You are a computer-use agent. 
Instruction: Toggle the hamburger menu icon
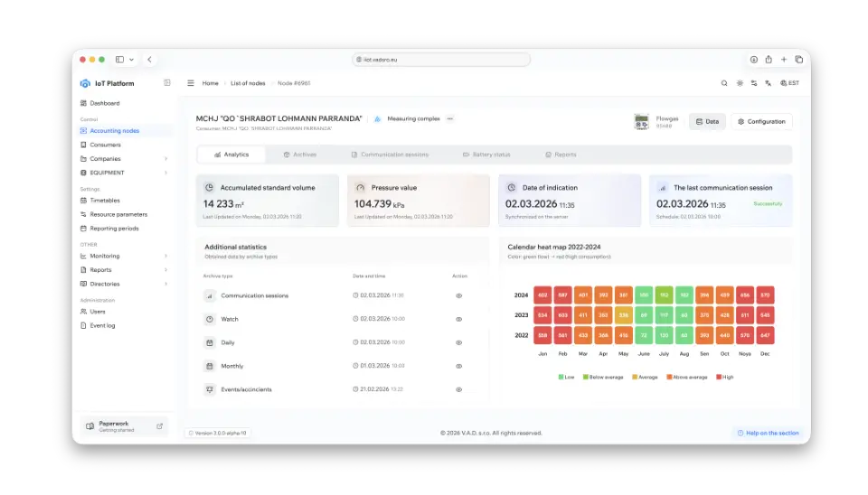coord(191,83)
